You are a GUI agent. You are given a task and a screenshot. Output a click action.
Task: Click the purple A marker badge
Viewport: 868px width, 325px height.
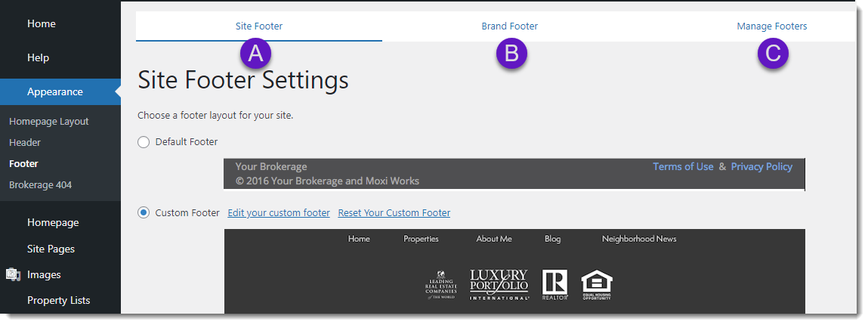(x=255, y=54)
